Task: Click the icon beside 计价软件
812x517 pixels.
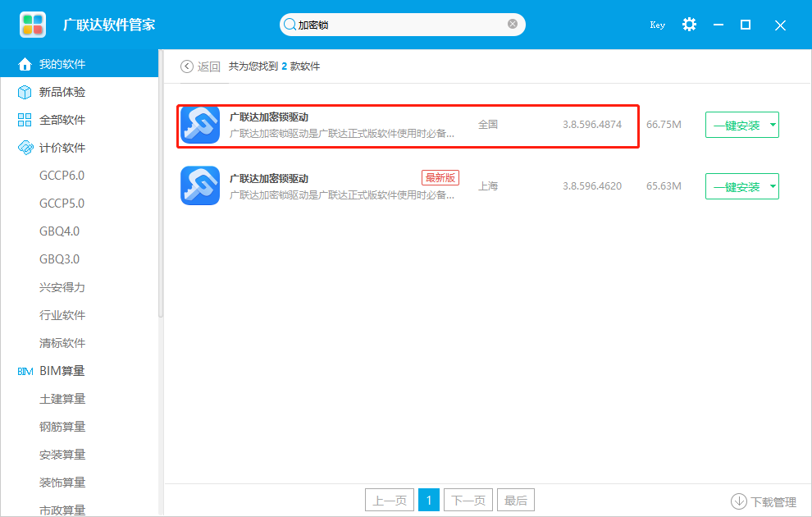Action: (x=25, y=148)
